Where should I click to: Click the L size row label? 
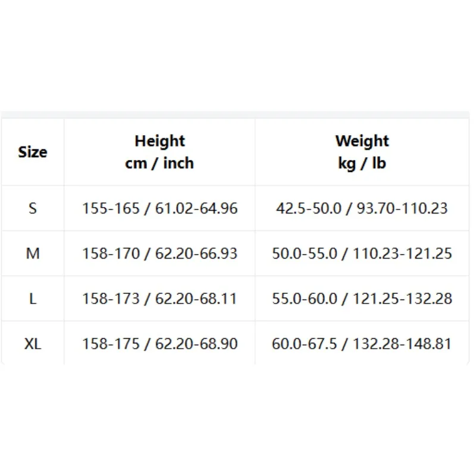click(x=33, y=299)
